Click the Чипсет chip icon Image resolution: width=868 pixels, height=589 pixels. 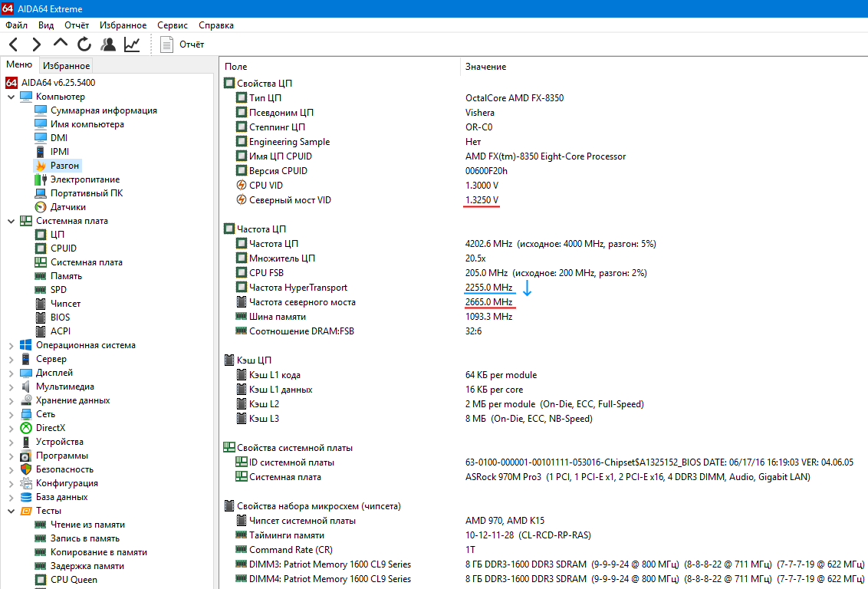pos(41,304)
